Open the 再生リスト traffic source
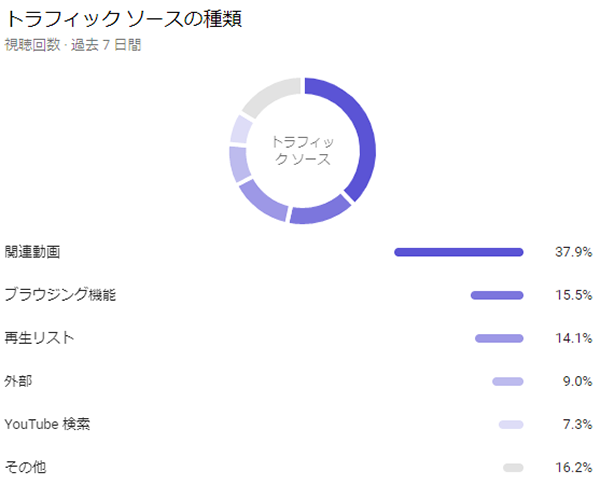The image size is (600, 485). [39, 338]
